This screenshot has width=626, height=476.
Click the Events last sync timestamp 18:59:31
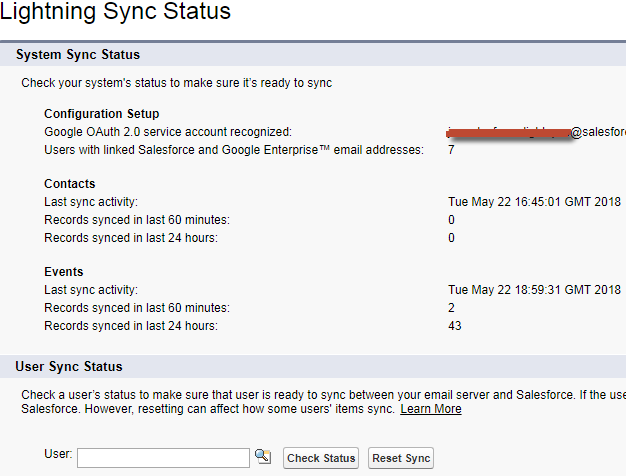tap(534, 290)
